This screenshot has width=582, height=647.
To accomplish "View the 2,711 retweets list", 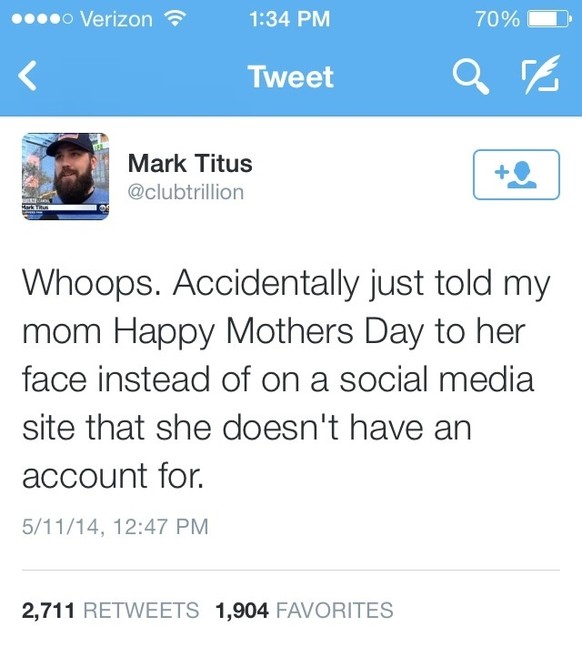I will pos(110,610).
